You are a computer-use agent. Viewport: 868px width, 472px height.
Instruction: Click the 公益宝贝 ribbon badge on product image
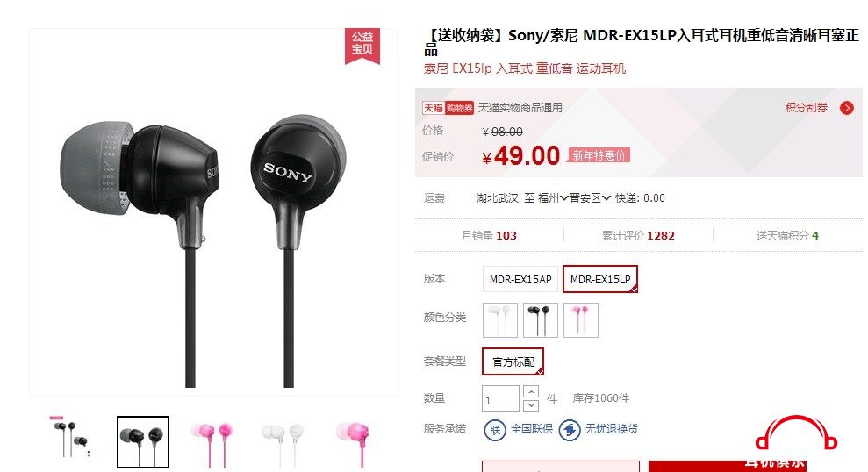(362, 46)
